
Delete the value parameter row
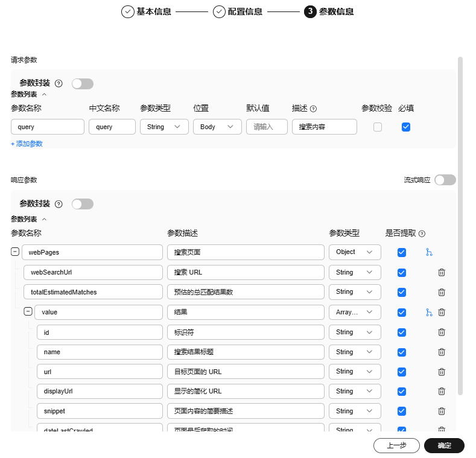tap(442, 312)
